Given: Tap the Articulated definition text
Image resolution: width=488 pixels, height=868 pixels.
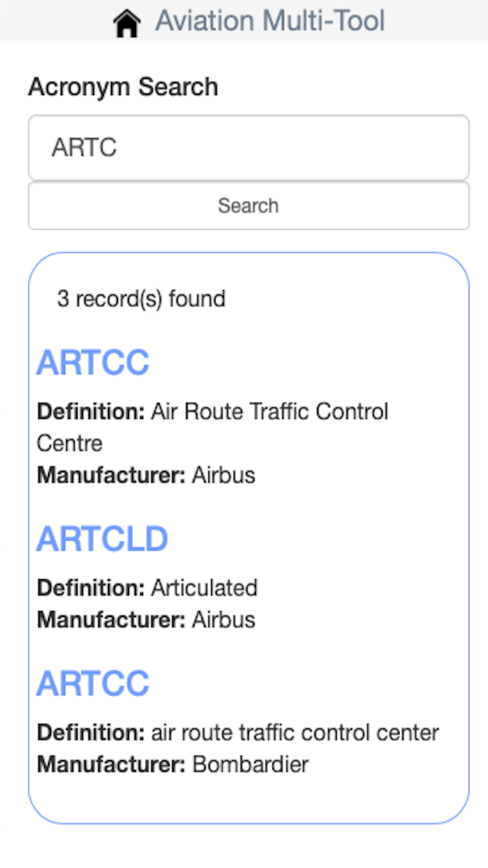Looking at the screenshot, I should pyautogui.click(x=146, y=588).
